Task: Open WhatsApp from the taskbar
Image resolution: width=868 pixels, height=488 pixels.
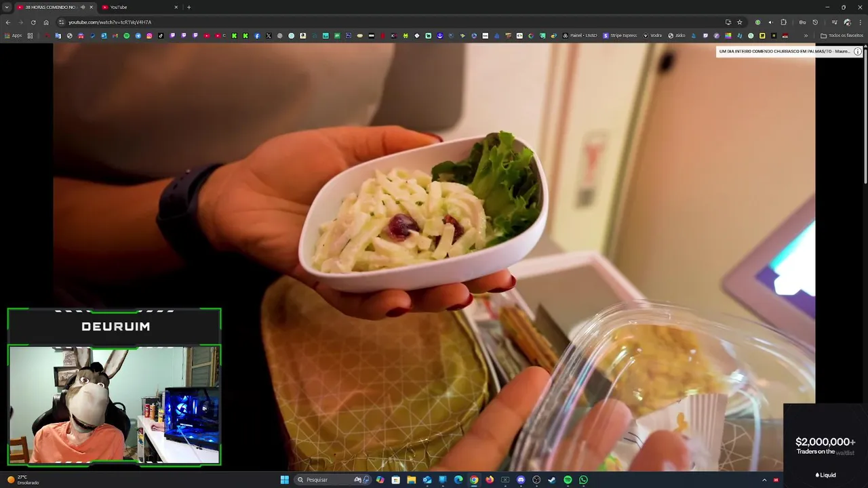Action: click(x=583, y=480)
